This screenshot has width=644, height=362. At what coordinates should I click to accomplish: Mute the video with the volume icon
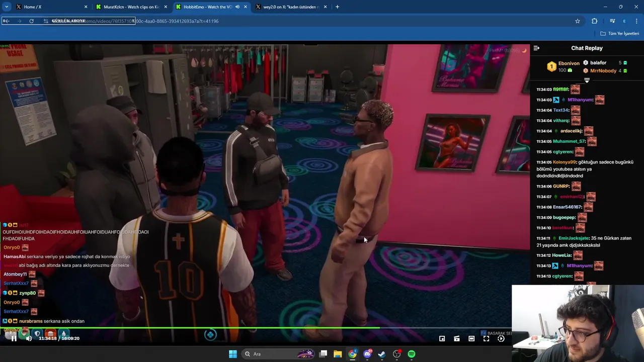(29, 338)
